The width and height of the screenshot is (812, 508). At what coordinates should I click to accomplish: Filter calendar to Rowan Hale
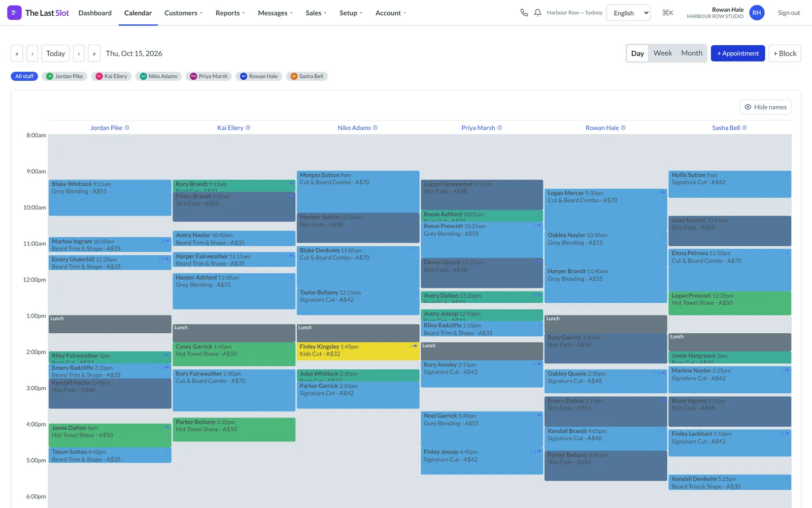(x=259, y=76)
